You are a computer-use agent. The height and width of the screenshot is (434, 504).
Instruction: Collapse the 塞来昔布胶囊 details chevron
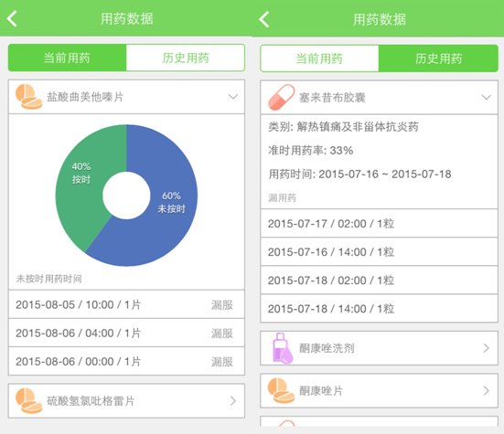(487, 97)
